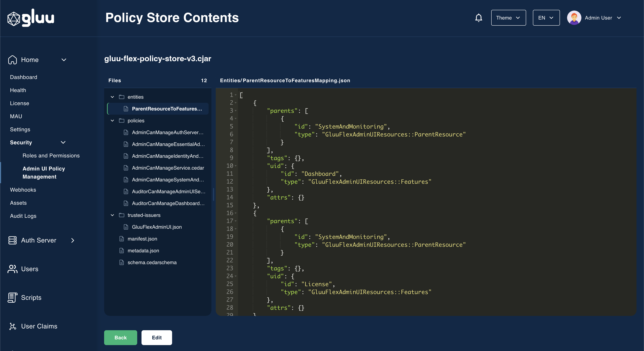Click the Home house icon
644x351 pixels.
13,60
